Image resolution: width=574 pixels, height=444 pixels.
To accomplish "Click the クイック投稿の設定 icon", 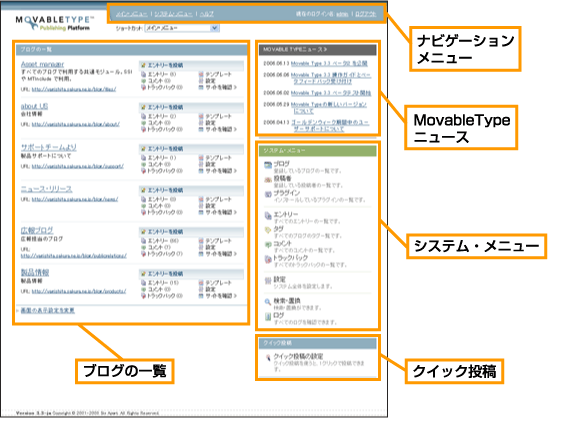I will [268, 357].
